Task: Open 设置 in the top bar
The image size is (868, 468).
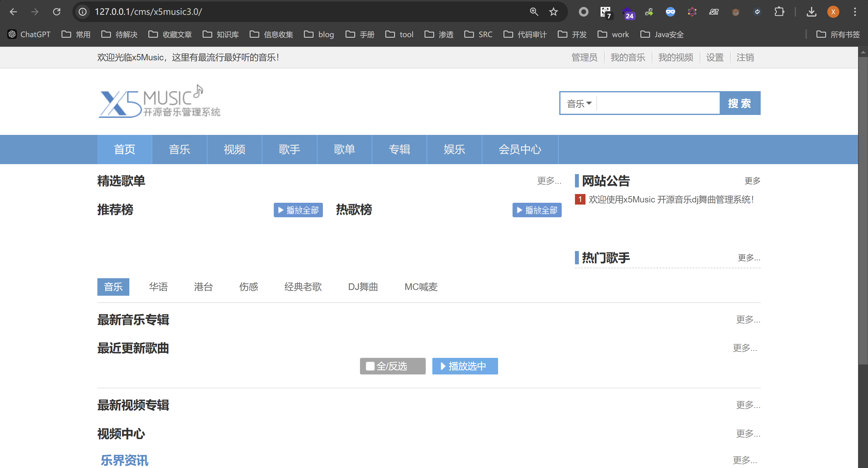Action: pyautogui.click(x=715, y=58)
